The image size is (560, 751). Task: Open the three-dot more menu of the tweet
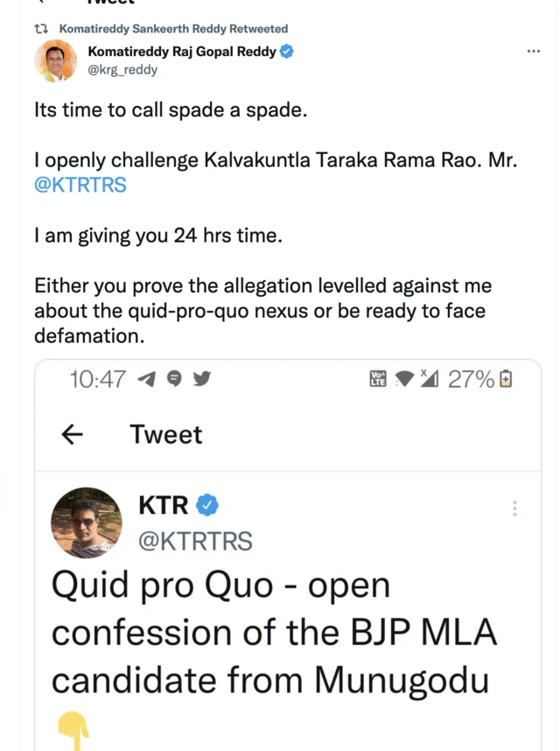pos(534,52)
